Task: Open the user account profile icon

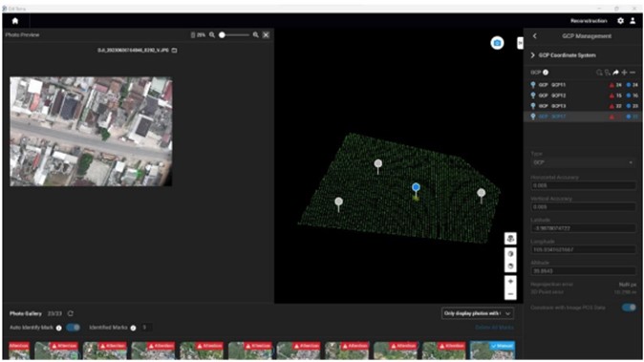Action: tap(633, 21)
